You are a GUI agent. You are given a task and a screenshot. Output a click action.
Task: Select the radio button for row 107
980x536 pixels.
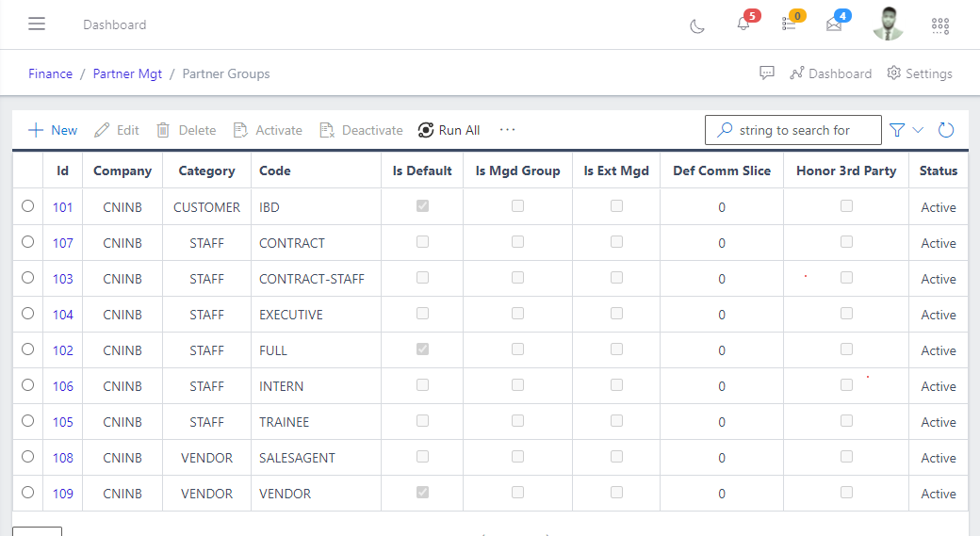click(27, 241)
